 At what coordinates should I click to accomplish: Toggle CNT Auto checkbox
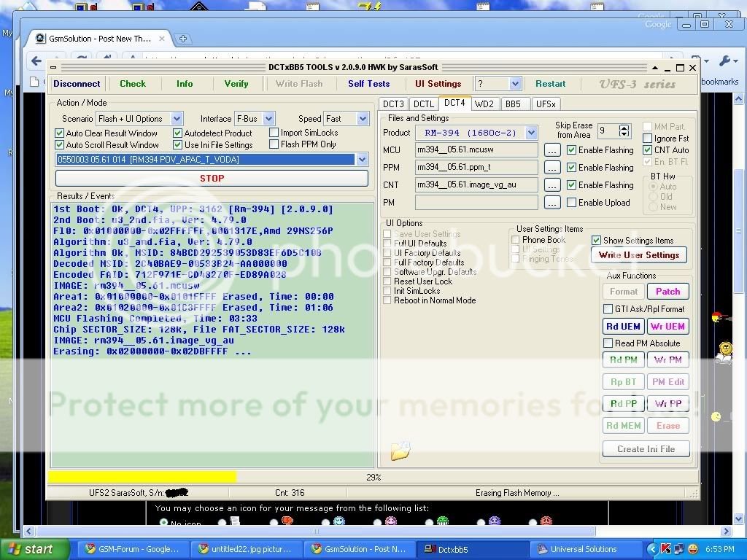pyautogui.click(x=648, y=149)
